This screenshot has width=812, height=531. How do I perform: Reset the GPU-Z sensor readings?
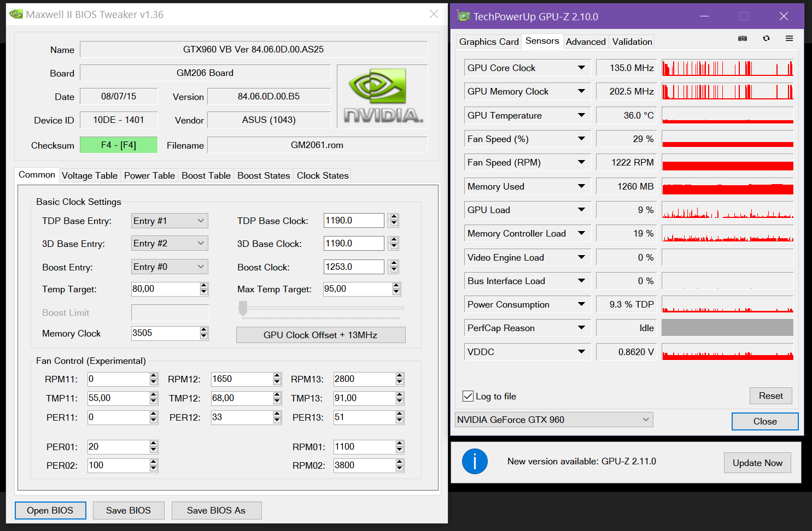[x=771, y=396]
